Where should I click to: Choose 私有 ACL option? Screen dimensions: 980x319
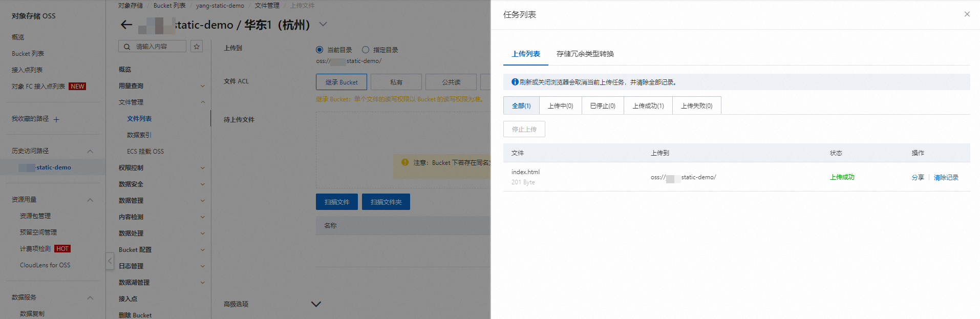396,82
